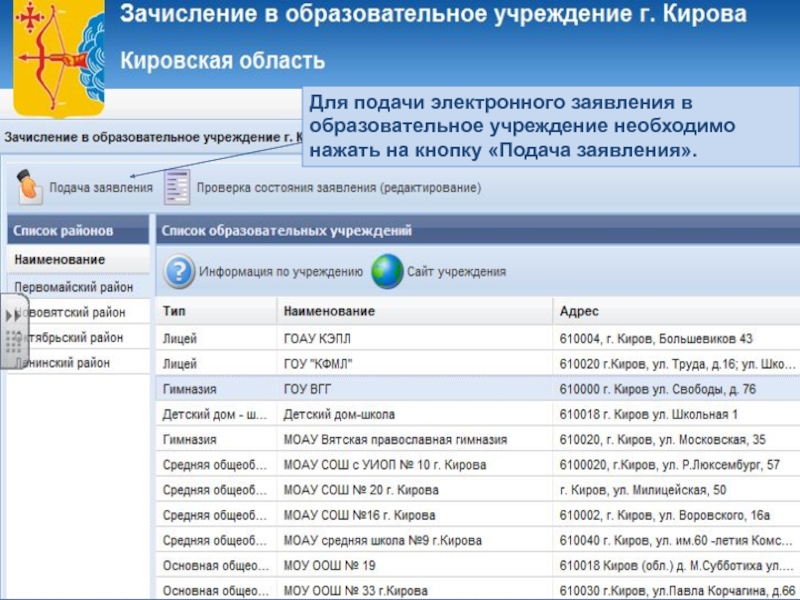Open Сайт учреждения link
The width and height of the screenshot is (800, 600).
pyautogui.click(x=456, y=272)
